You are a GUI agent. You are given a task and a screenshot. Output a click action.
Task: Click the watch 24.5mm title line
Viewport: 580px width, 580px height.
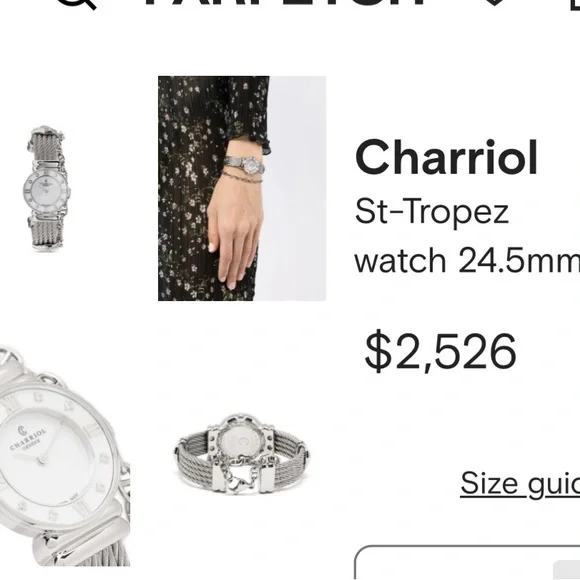pyautogui.click(x=467, y=260)
